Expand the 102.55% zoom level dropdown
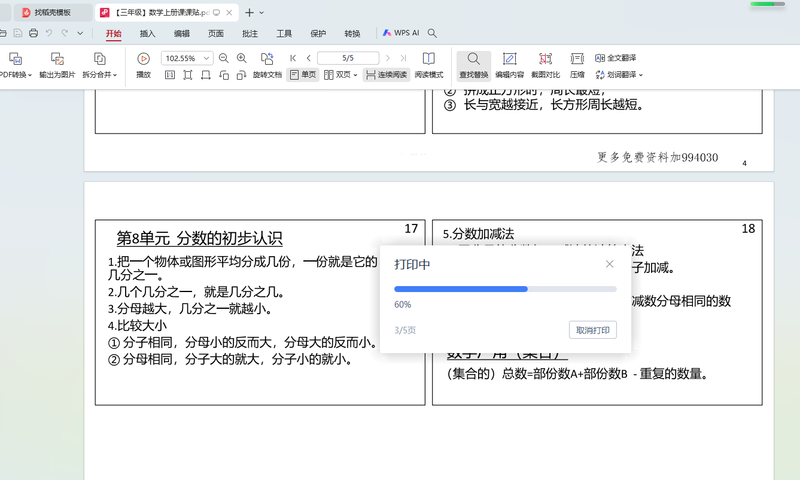The width and height of the screenshot is (800, 480). [x=206, y=59]
